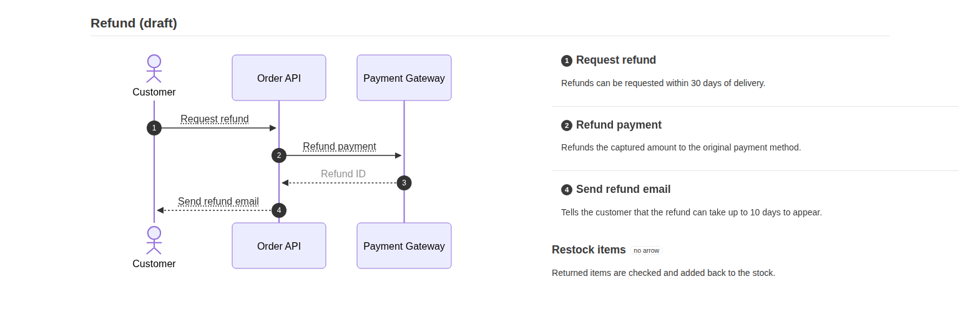Select the top Payment Gateway participant box

pos(404,78)
